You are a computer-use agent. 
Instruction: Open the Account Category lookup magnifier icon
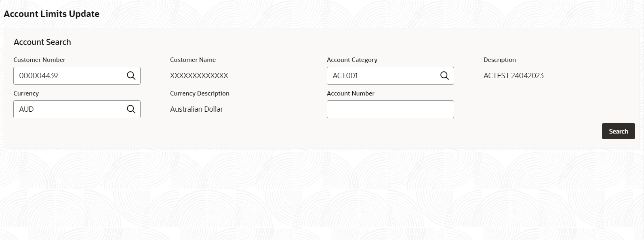tap(444, 76)
